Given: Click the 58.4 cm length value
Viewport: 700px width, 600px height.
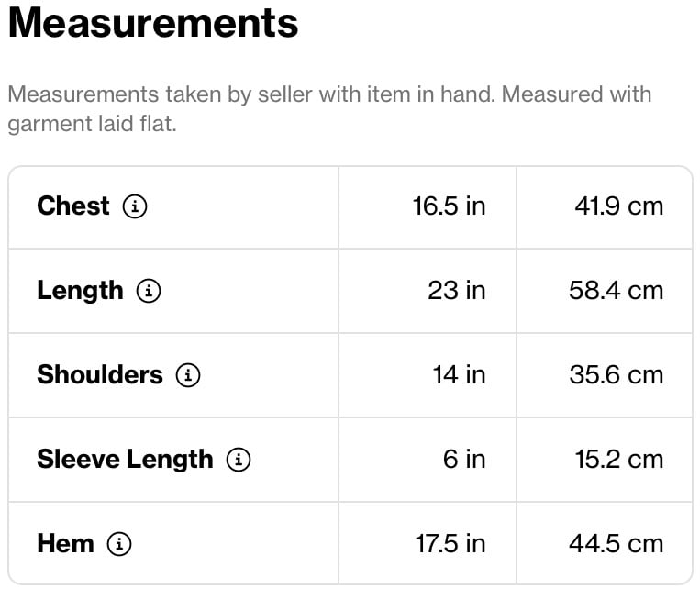Looking at the screenshot, I should [617, 291].
